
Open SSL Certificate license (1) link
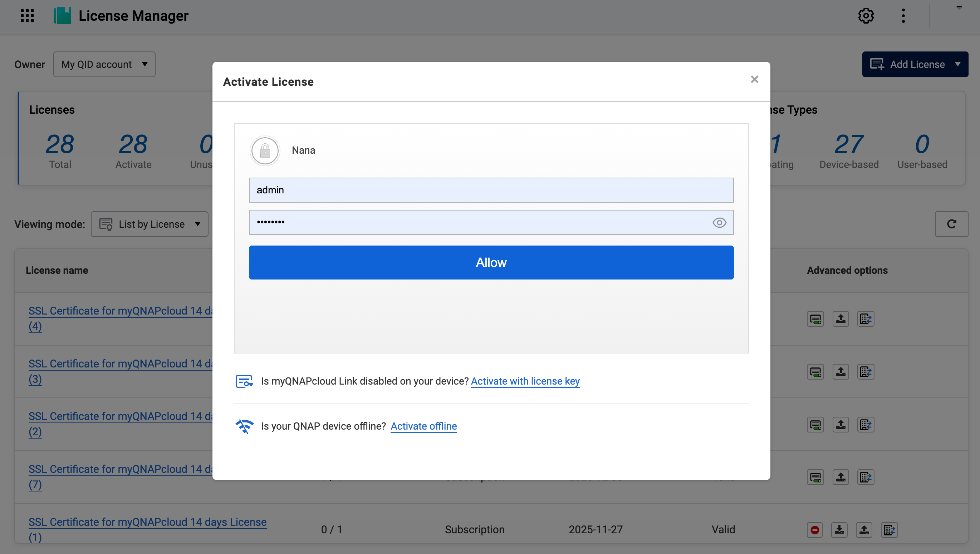[x=147, y=522]
